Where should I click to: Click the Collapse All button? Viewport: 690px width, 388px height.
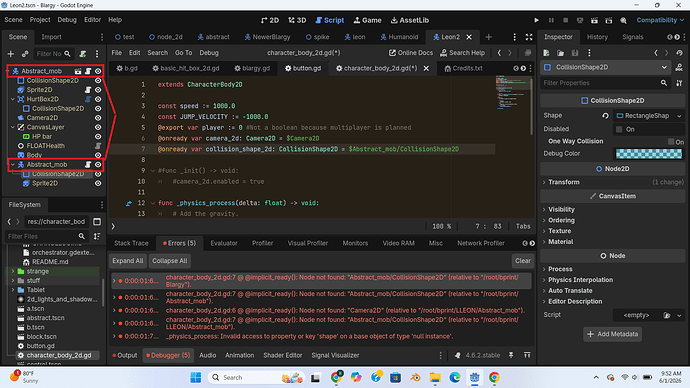tap(170, 261)
